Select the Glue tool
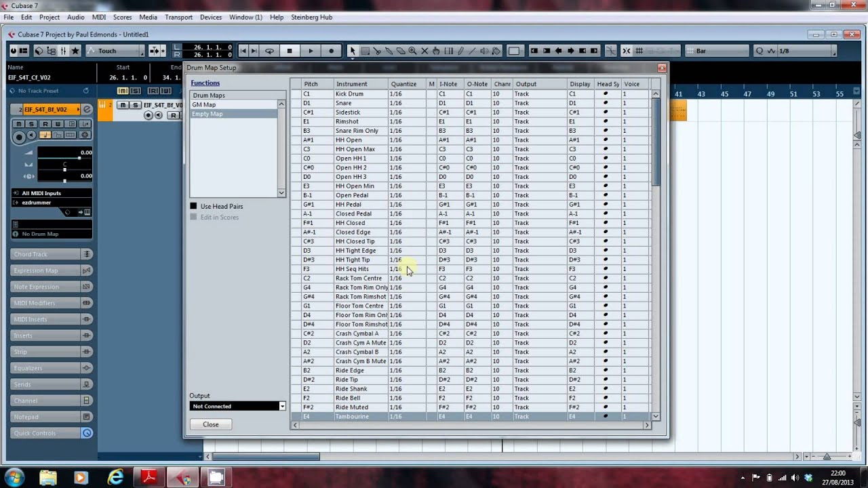868x488 pixels. click(389, 51)
